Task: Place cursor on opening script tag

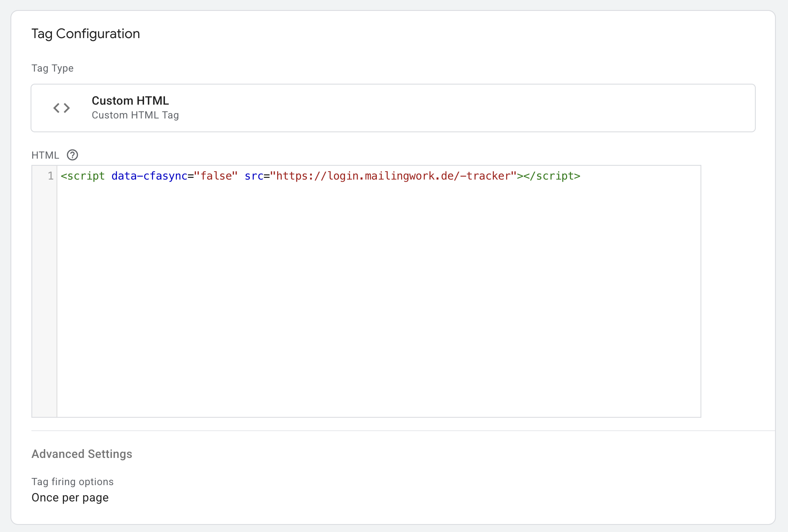Action: pyautogui.click(x=83, y=176)
